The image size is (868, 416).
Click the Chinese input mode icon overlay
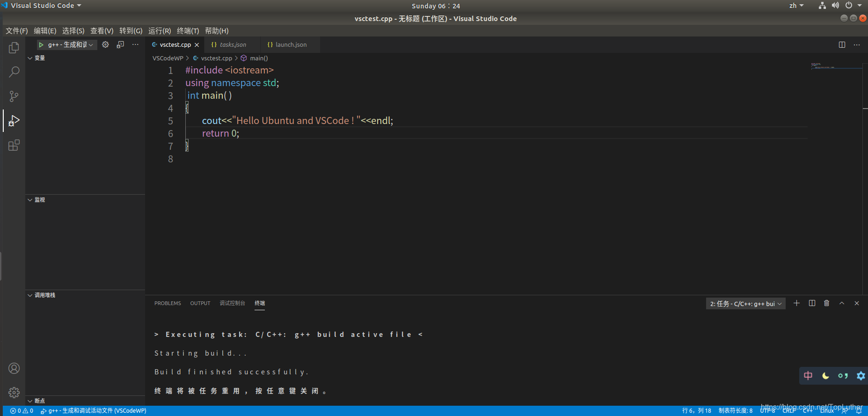808,376
